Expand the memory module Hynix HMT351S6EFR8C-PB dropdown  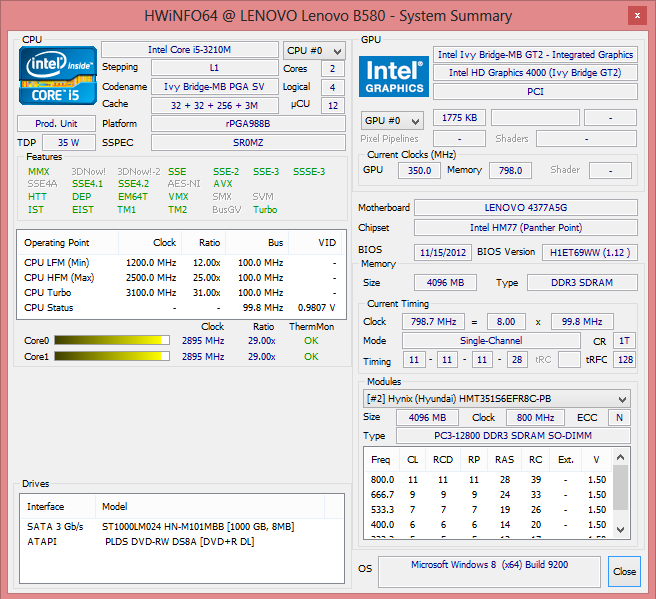(x=497, y=399)
